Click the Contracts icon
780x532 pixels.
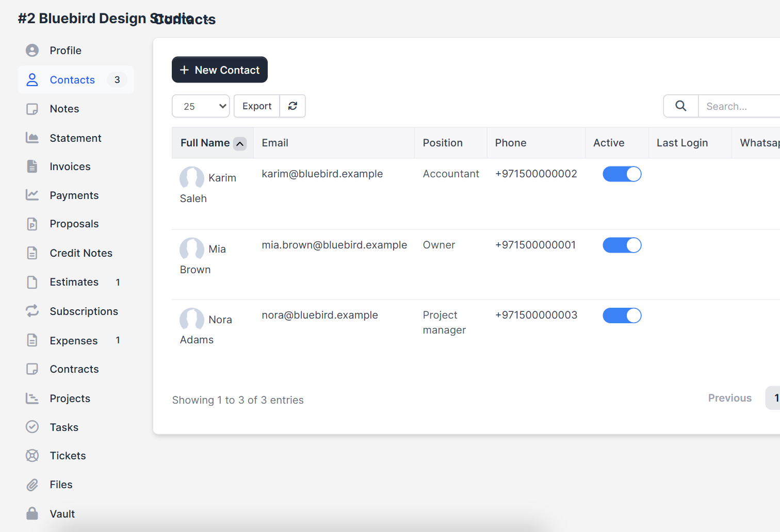32,369
